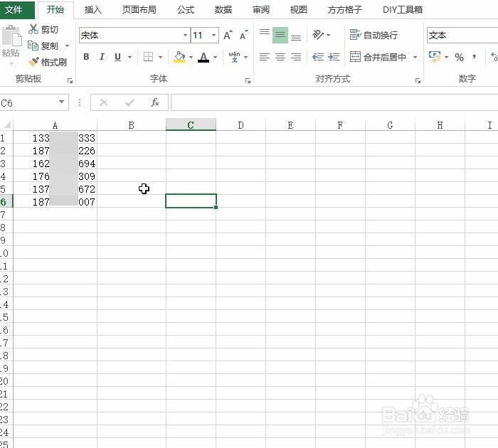Screen dimensions: 498x448
Task: Select cell A3 containing 162...694
Action: [55, 164]
